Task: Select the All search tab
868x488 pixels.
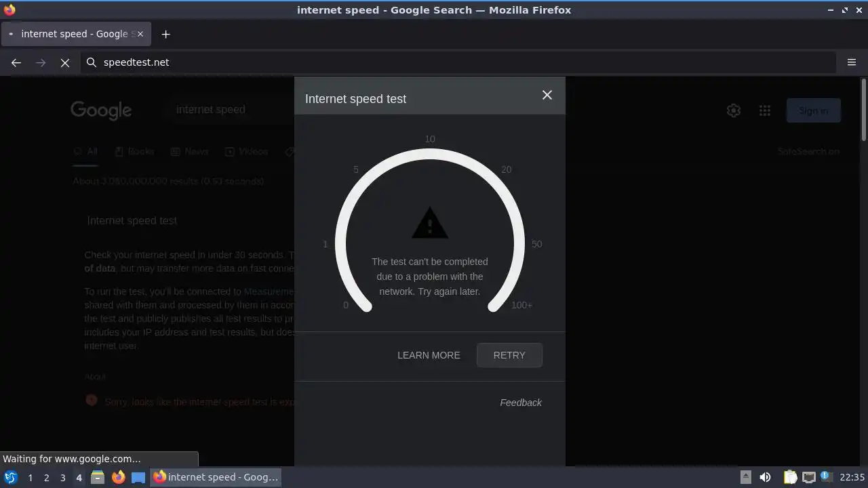Action: (x=86, y=152)
